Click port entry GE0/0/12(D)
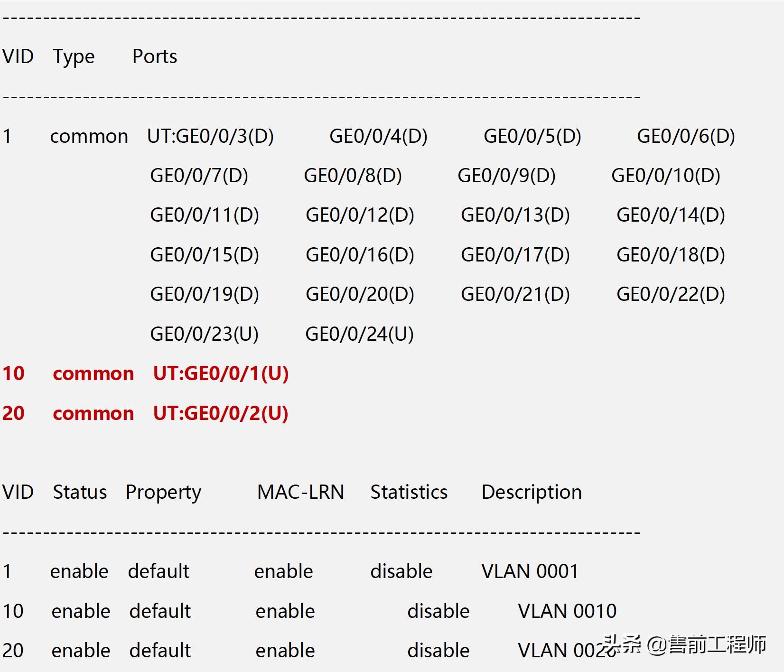This screenshot has width=784, height=672. pyautogui.click(x=360, y=215)
